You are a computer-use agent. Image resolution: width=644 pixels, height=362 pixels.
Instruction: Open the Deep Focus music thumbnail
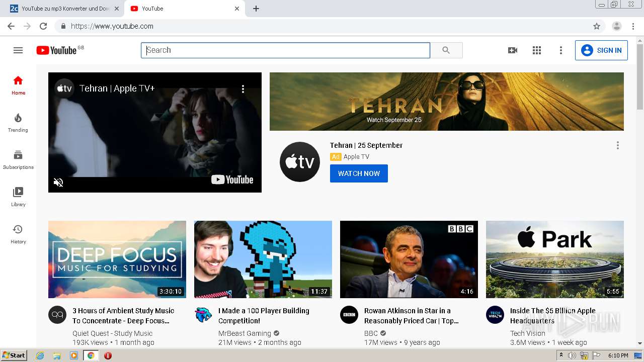click(117, 259)
